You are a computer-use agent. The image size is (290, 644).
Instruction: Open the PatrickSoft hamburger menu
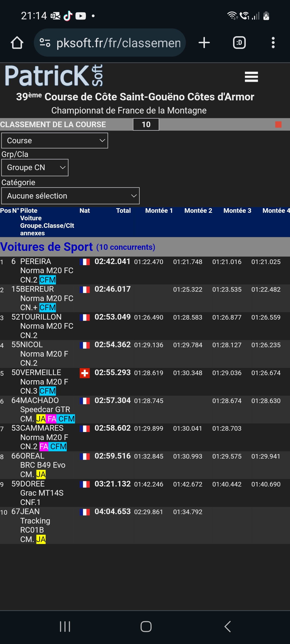[251, 77]
